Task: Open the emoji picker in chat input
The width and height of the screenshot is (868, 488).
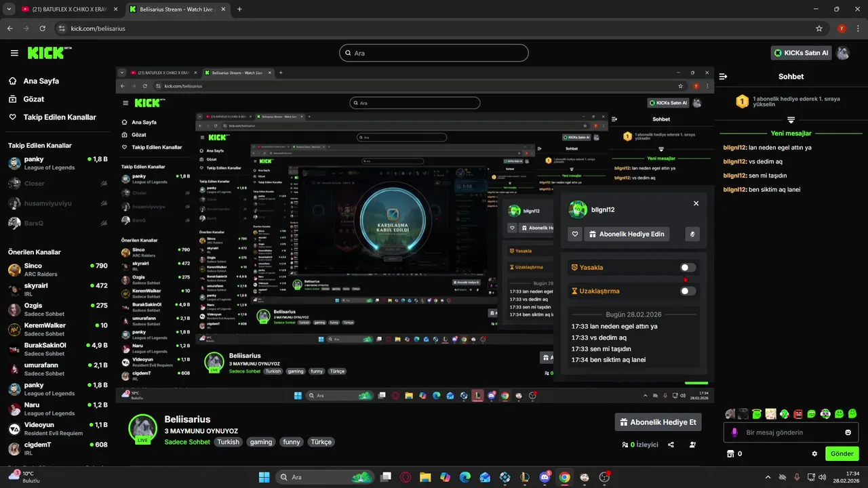Action: [x=848, y=432]
